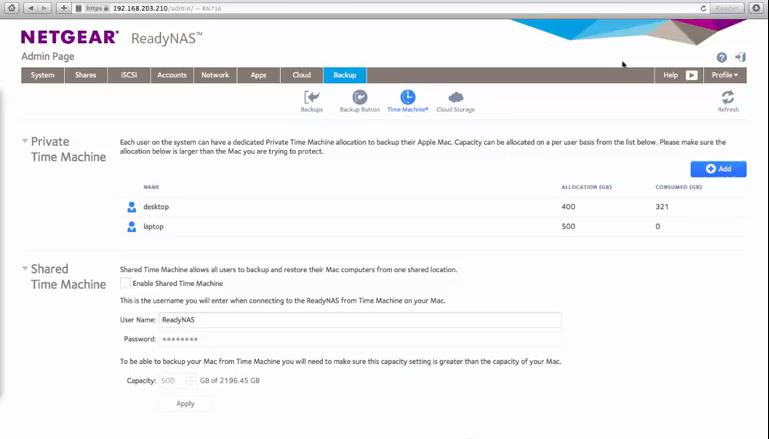The width and height of the screenshot is (769, 439).
Task: Open the Backup Button settings icon
Action: (359, 97)
